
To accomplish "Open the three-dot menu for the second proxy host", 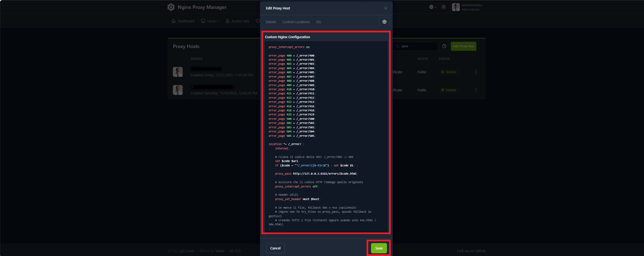I will click(x=476, y=90).
